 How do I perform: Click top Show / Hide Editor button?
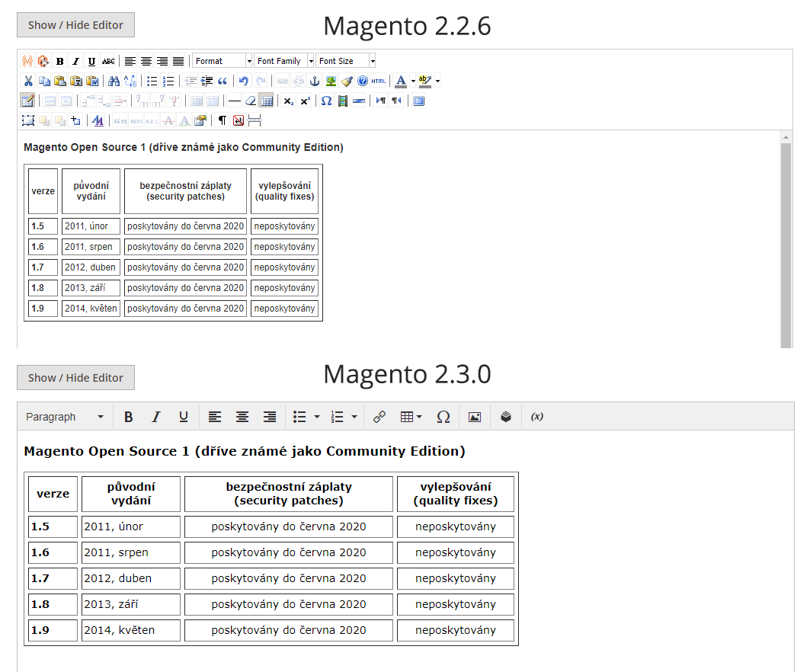coord(75,25)
